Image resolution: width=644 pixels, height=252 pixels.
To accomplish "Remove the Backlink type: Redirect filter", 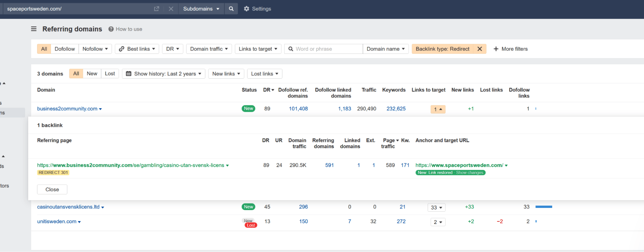I will pos(480,49).
